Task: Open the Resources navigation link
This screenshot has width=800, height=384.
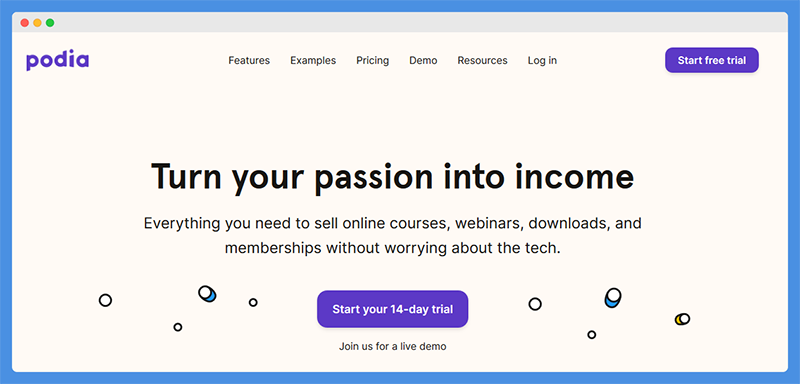Action: [482, 60]
